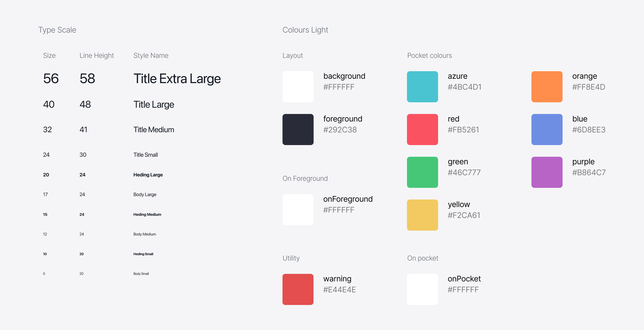Click the orange #FF8E4D swatch
This screenshot has height=330, width=644.
(x=547, y=87)
